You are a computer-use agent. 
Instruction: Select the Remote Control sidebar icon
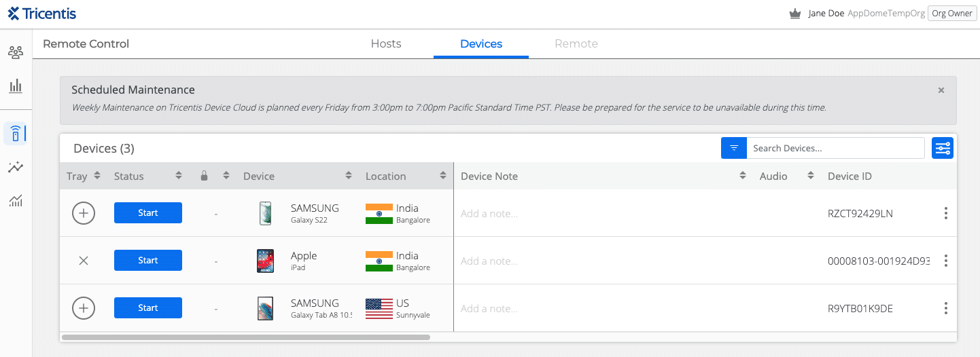tap(16, 133)
